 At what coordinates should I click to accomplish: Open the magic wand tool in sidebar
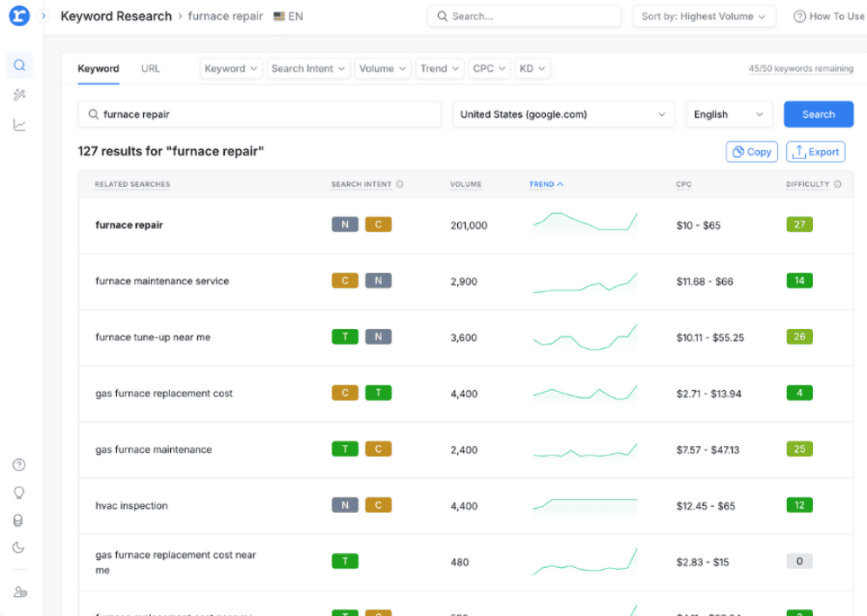pos(19,95)
